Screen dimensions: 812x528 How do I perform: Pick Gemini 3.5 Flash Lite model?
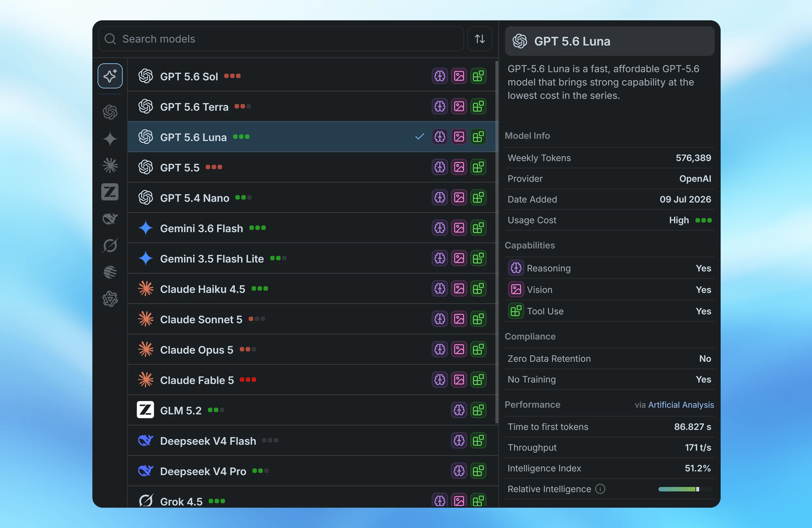coord(313,258)
